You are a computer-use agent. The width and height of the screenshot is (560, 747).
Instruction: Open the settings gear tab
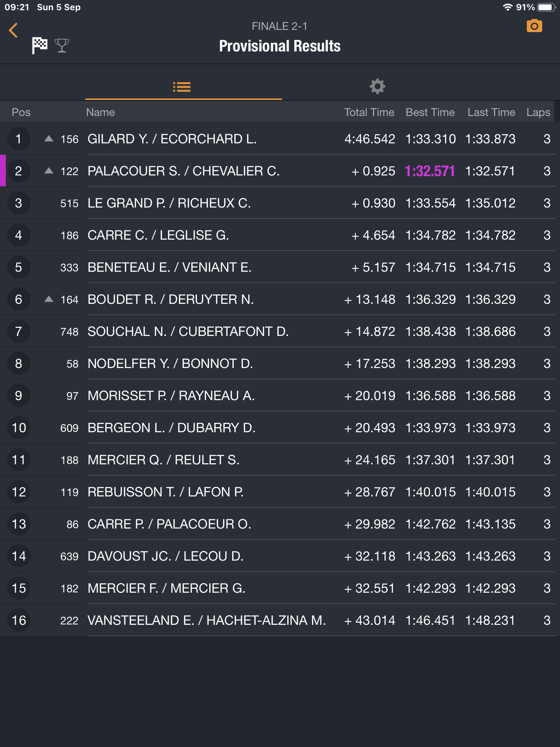pyautogui.click(x=377, y=86)
